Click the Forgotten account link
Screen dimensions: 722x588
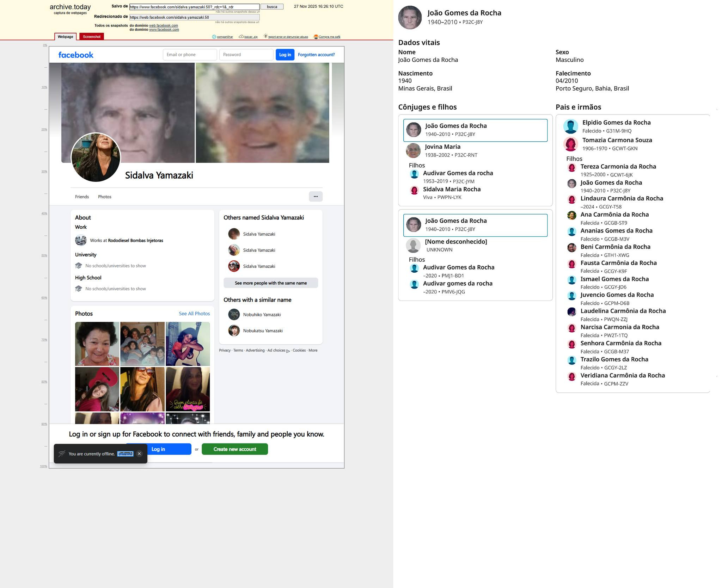click(316, 55)
